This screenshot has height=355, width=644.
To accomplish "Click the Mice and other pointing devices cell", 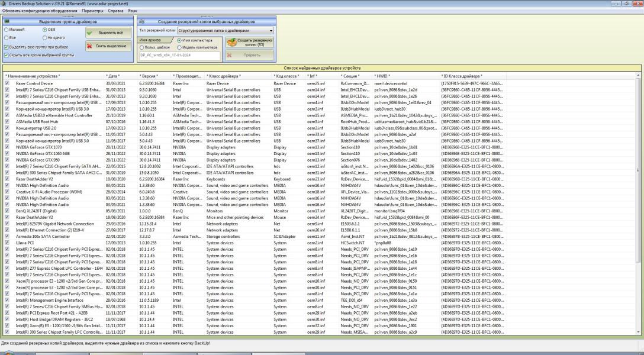I will click(x=235, y=218).
